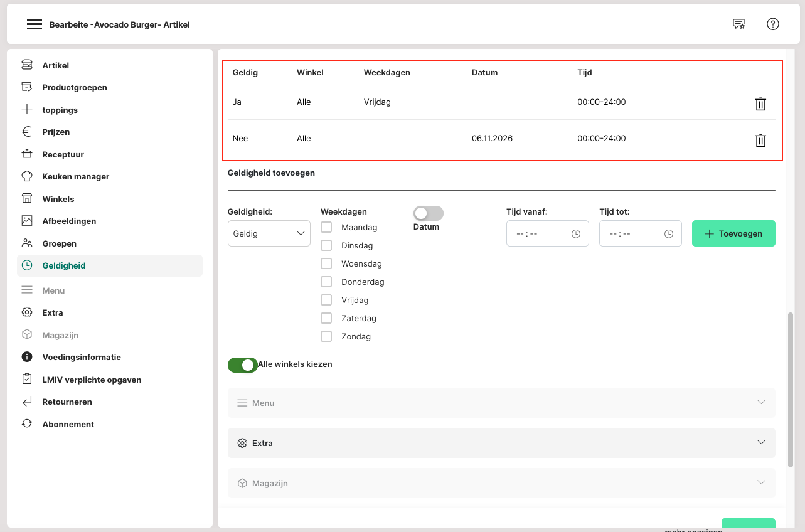Click the feedback chat icon
Image resolution: width=805 pixels, height=532 pixels.
point(738,24)
